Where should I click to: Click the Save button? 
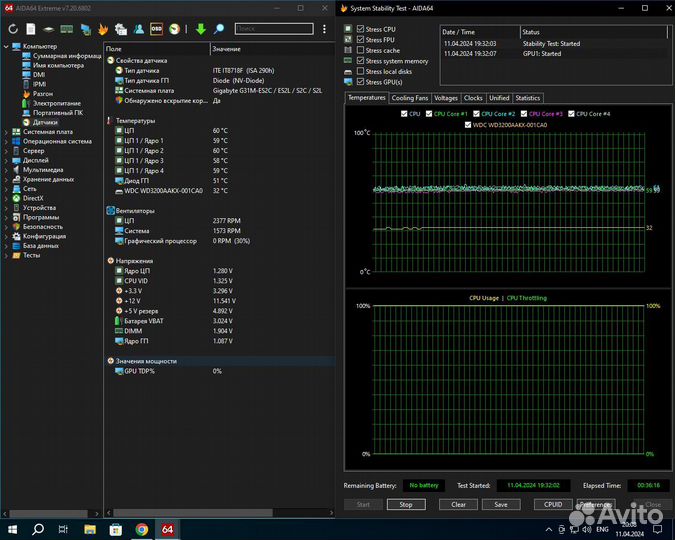click(501, 504)
